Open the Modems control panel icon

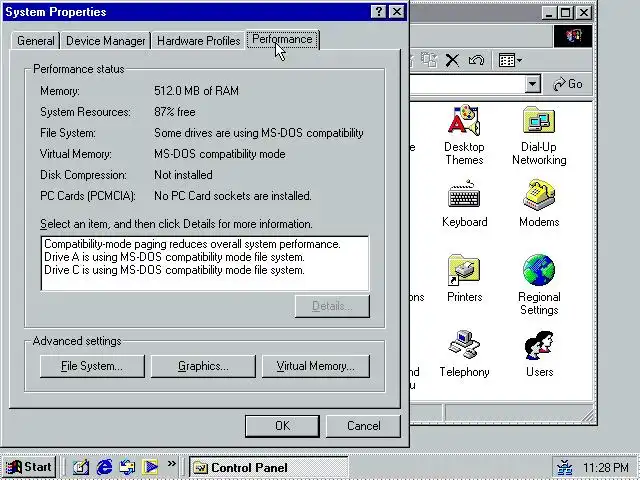[x=539, y=203]
